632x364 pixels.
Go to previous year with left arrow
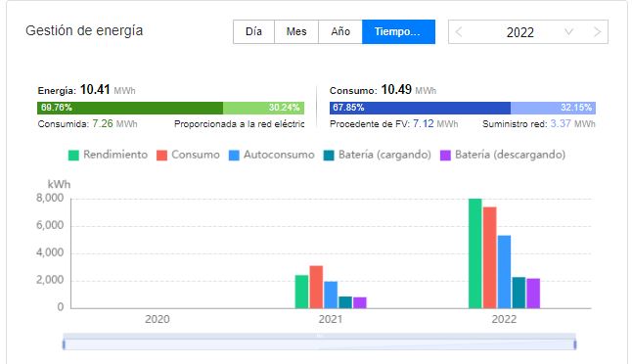(x=458, y=32)
